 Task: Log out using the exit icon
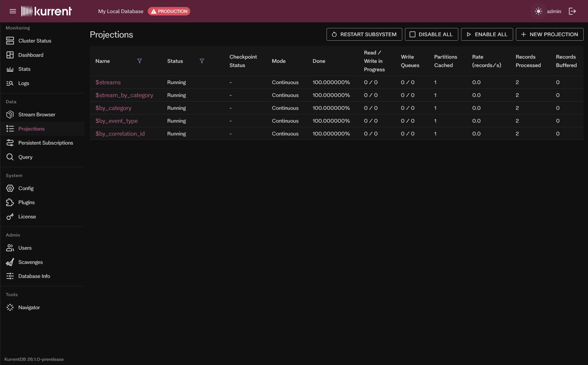coord(572,11)
